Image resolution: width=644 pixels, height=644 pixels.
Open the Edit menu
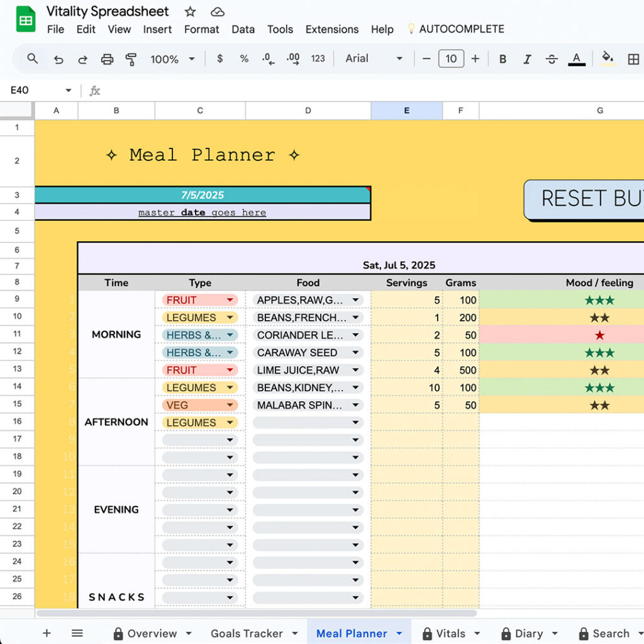[86, 30]
